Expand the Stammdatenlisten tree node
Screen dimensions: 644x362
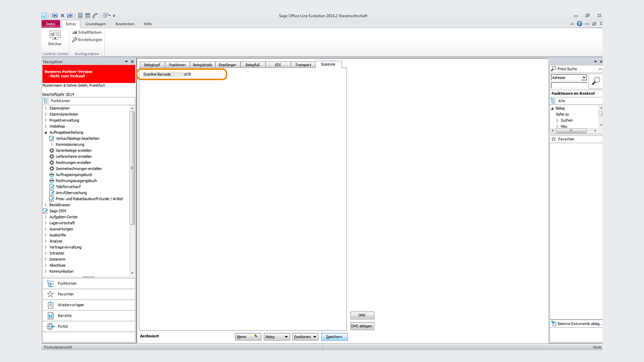(x=46, y=115)
